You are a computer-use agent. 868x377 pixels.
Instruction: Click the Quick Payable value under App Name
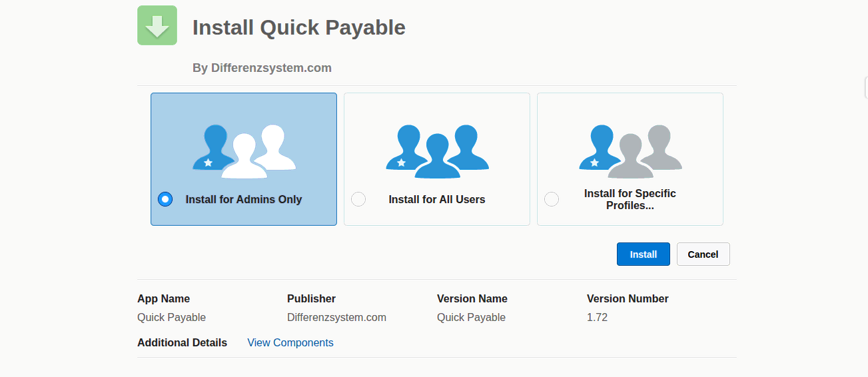[x=172, y=317]
